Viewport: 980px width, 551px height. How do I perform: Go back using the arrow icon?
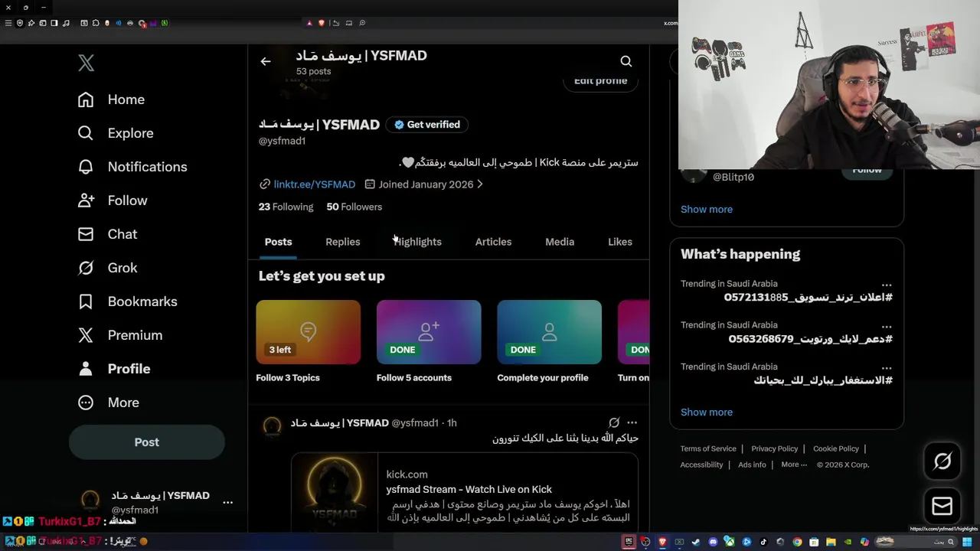[x=266, y=61]
